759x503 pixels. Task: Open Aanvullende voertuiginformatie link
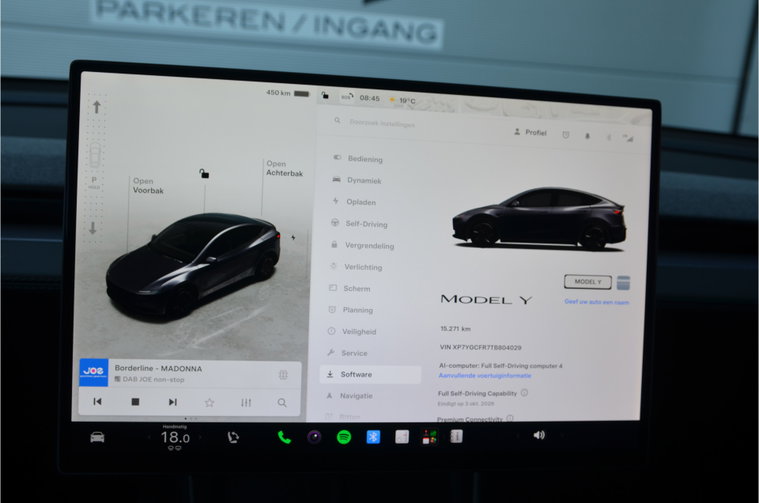tap(485, 375)
